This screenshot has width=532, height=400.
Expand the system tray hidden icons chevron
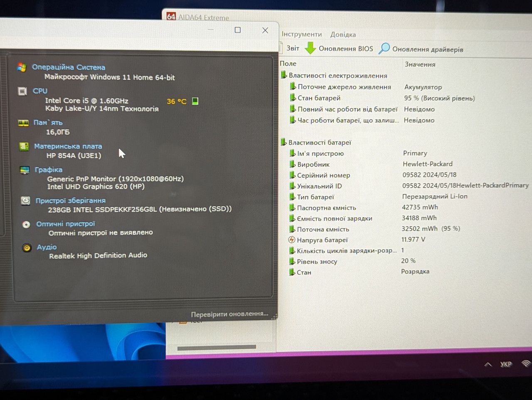point(488,364)
